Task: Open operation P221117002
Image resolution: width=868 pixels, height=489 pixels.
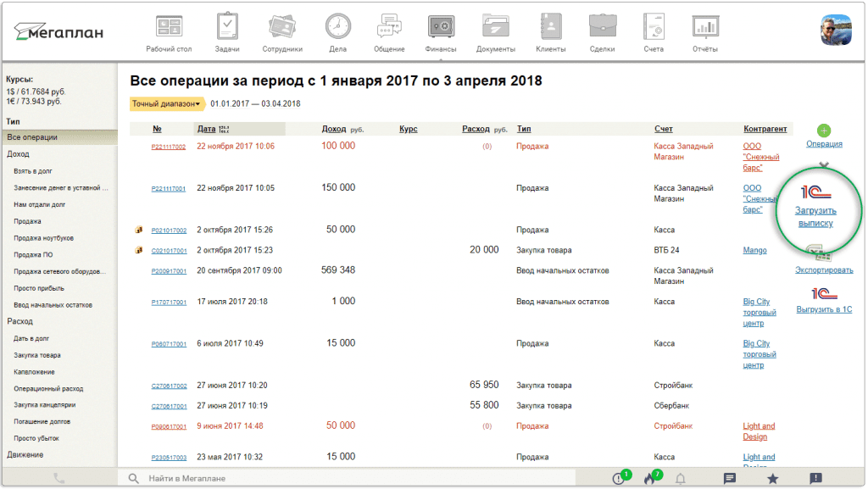Action: pyautogui.click(x=169, y=147)
